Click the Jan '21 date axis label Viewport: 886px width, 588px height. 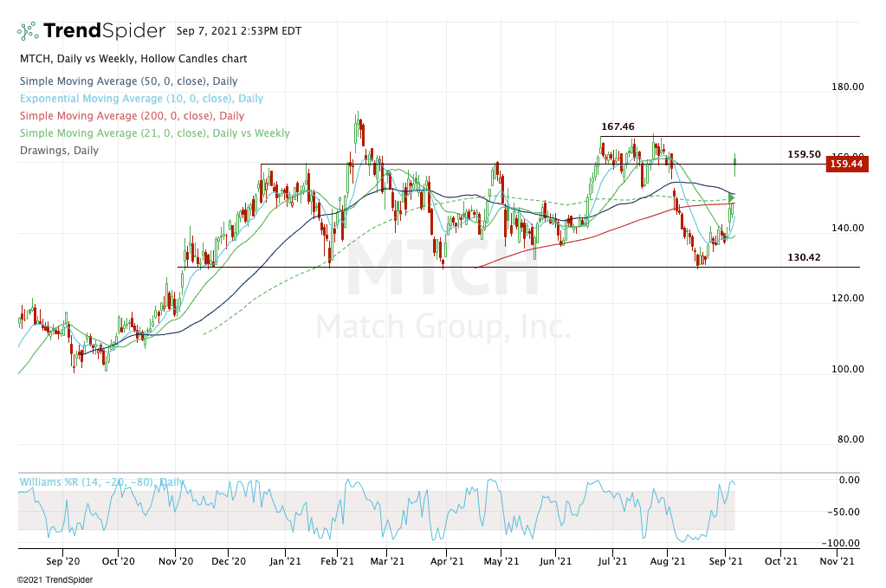tap(285, 561)
